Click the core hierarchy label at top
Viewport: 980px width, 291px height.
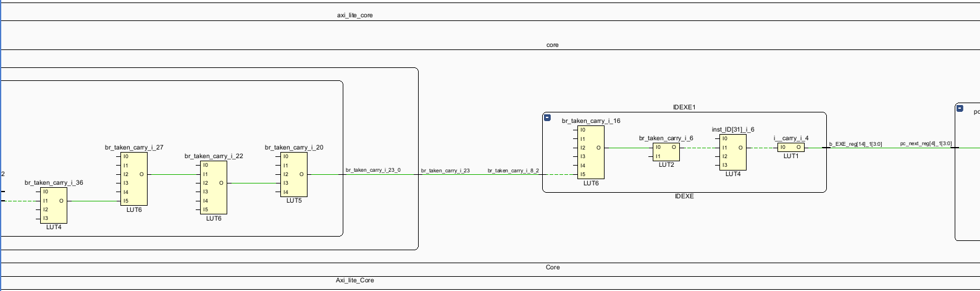552,45
